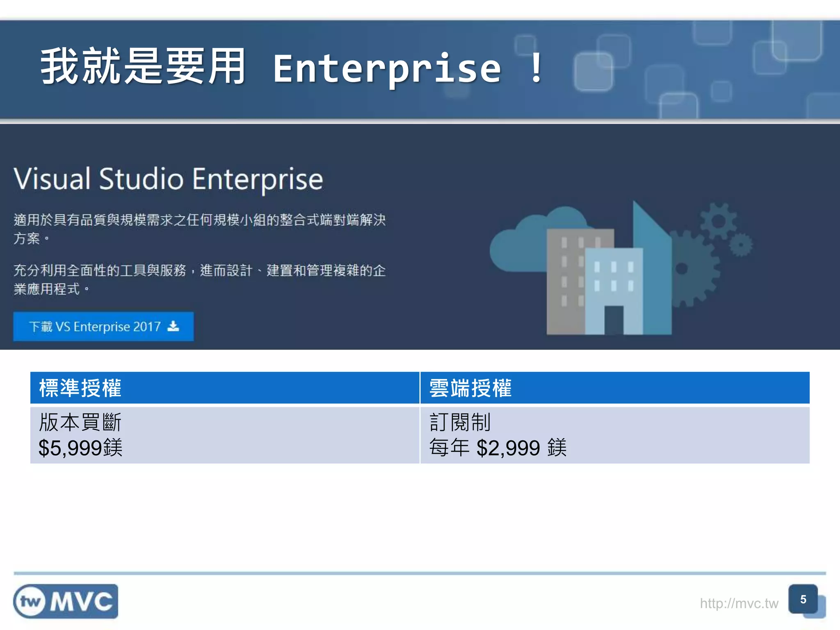
Task: Select the $5,999鎂 price text
Action: coord(80,447)
